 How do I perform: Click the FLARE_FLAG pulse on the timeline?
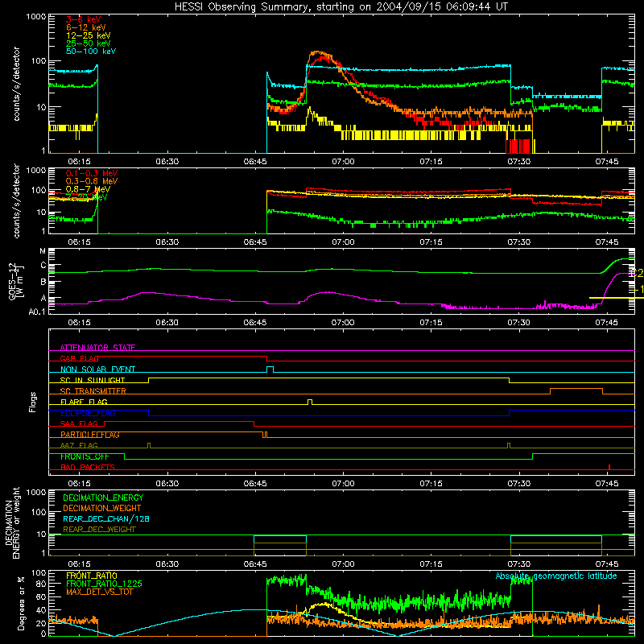[310, 402]
